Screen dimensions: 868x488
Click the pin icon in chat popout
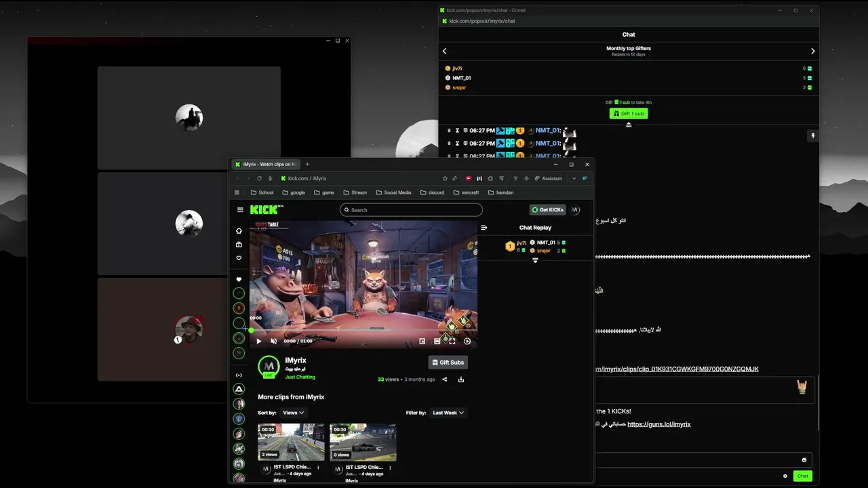[x=812, y=136]
